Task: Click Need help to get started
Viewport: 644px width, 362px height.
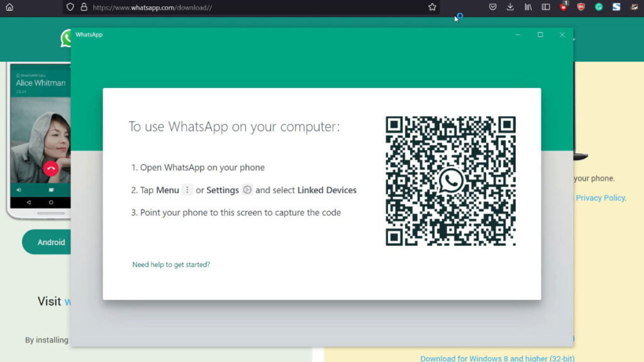Action: [170, 265]
